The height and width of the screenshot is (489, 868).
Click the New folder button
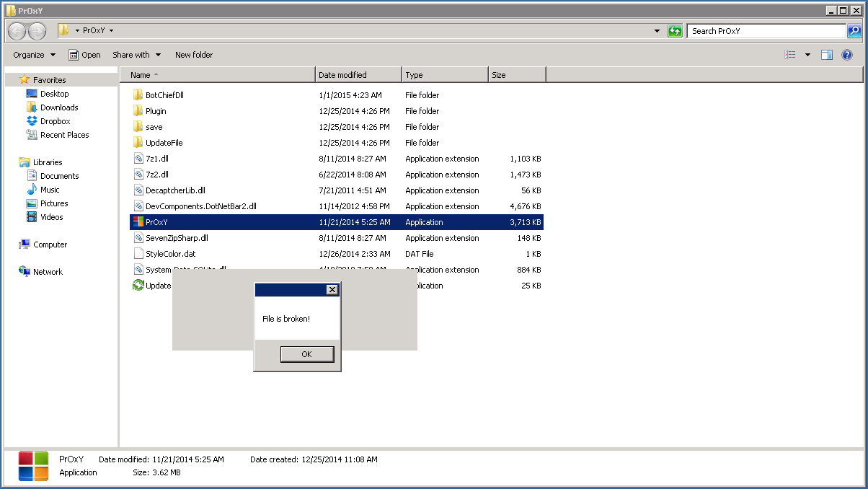pyautogui.click(x=194, y=55)
